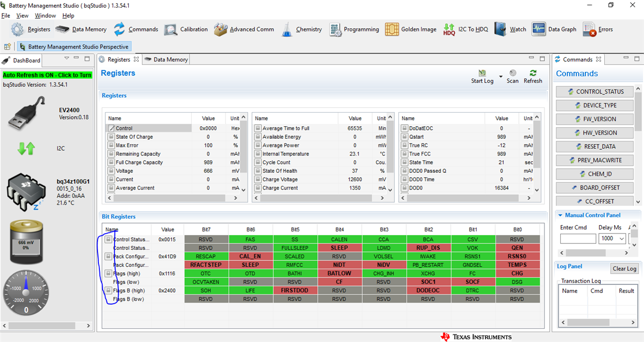Image resolution: width=644 pixels, height=342 pixels.
Task: Open the Errors tool
Action: click(x=597, y=29)
